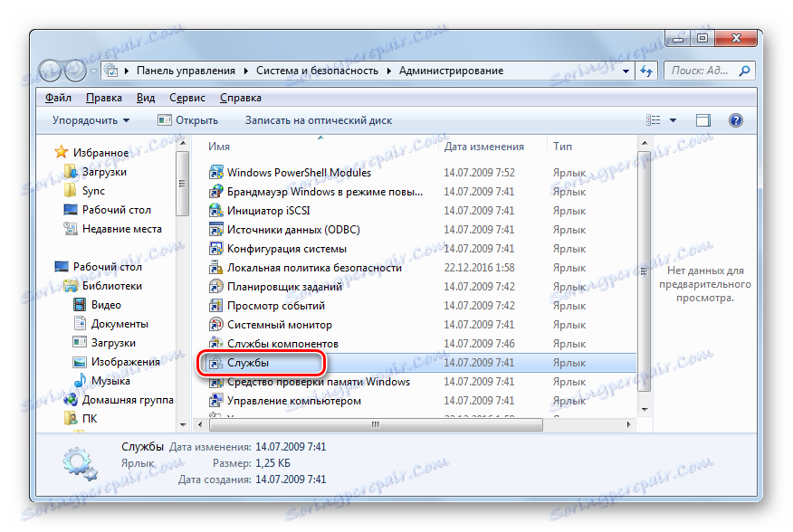Viewport: 793px width, 532px height.
Task: Click the refresh arrows button by address bar
Action: click(x=645, y=71)
